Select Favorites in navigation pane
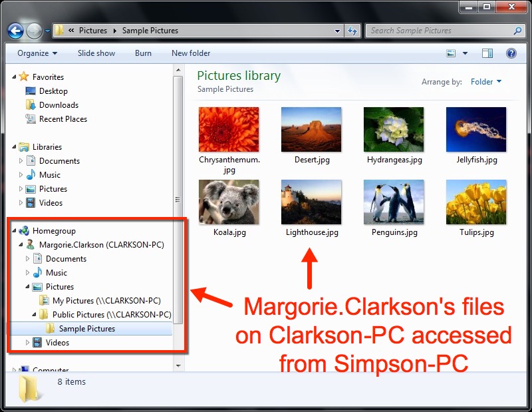532x412 pixels. [x=48, y=77]
